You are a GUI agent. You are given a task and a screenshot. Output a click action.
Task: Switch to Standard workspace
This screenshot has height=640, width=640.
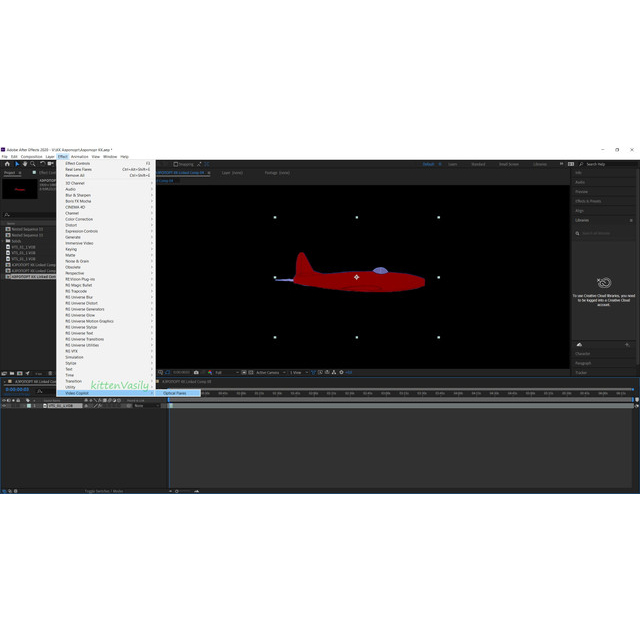coord(478,164)
